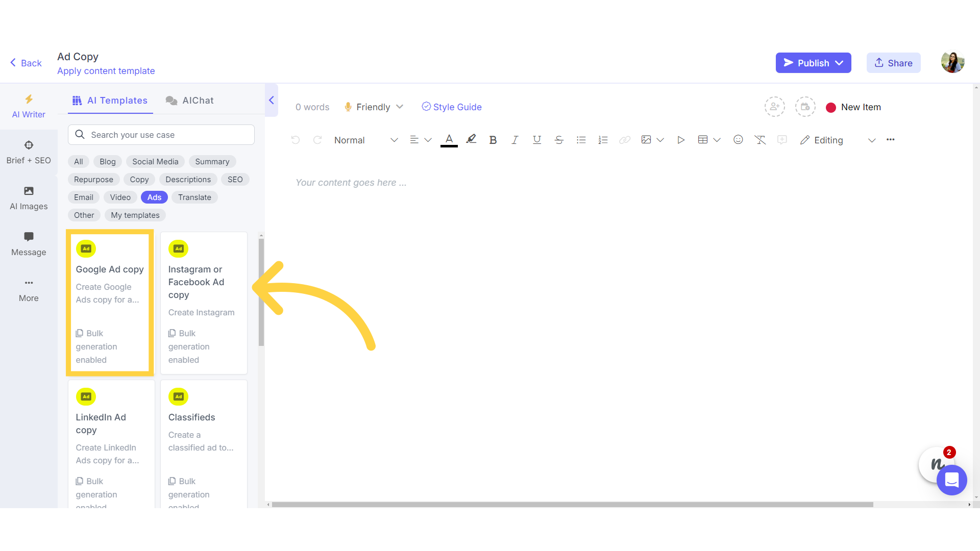Click the Share button
This screenshot has width=980, height=551.
tap(894, 63)
